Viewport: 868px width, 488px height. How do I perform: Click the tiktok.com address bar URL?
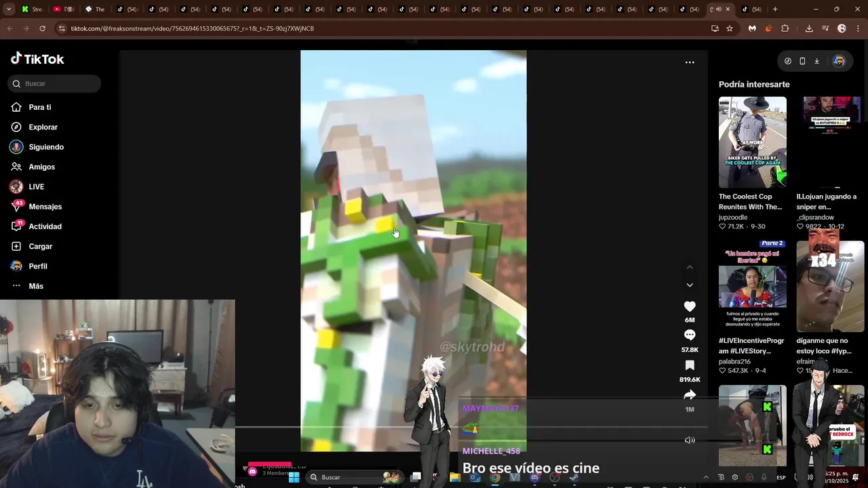coord(193,28)
